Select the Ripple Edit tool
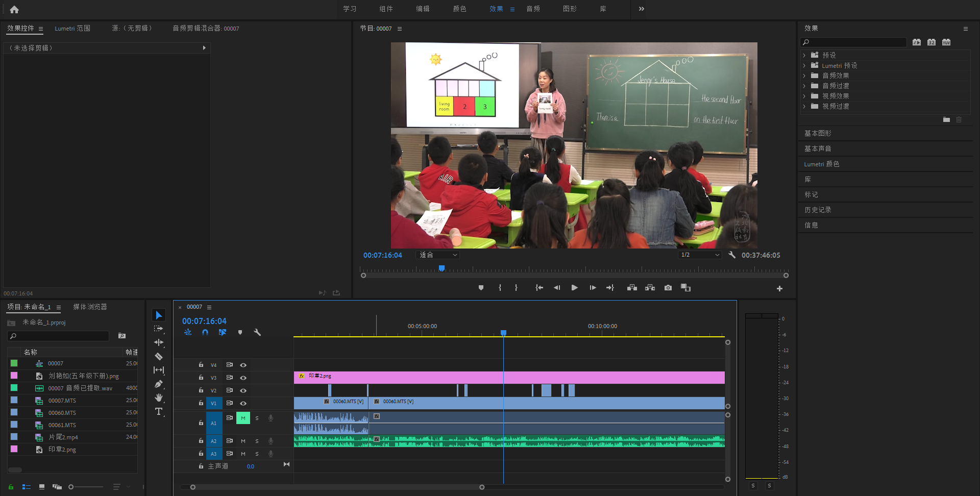This screenshot has width=980, height=496. (159, 342)
